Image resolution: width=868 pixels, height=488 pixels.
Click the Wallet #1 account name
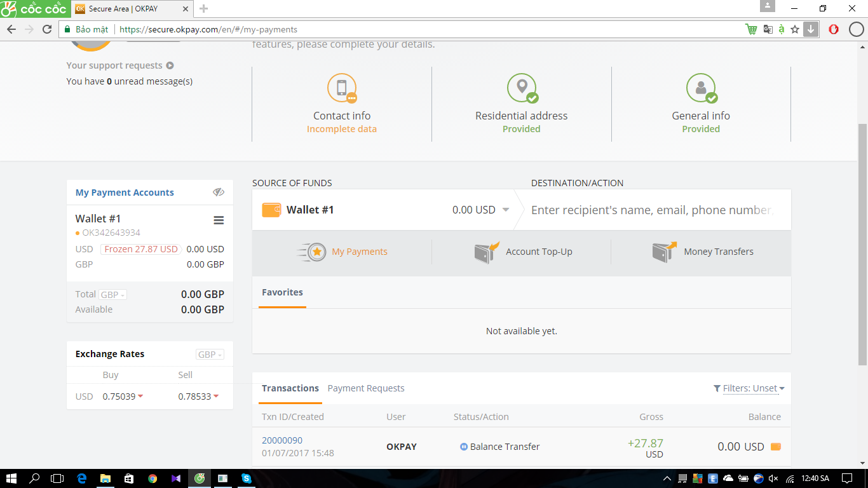point(98,219)
